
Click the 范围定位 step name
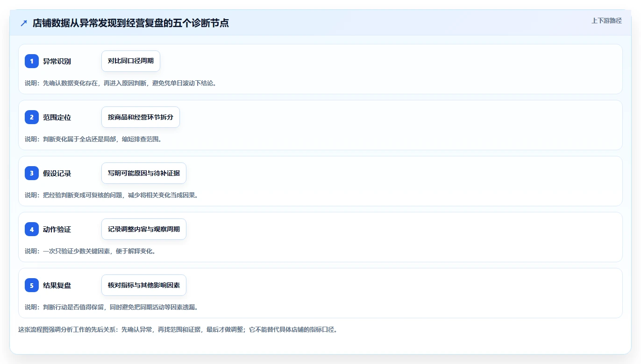pos(57,117)
